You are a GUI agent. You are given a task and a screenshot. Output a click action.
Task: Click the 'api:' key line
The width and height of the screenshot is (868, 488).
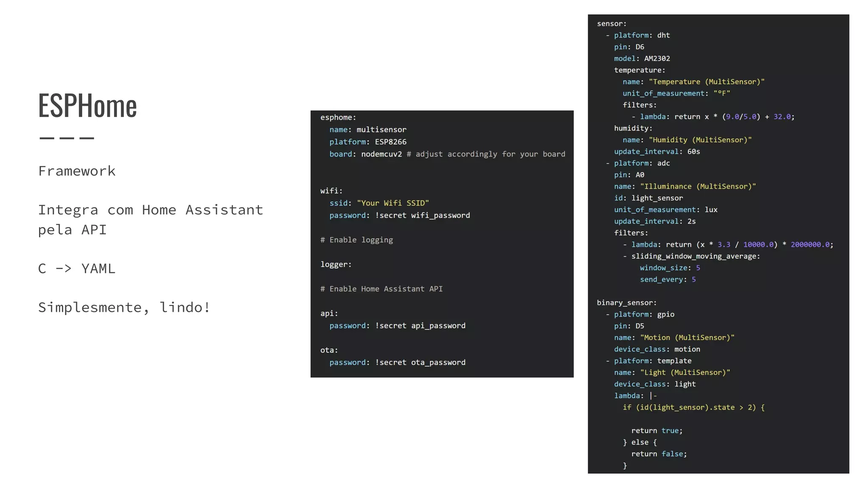click(329, 313)
